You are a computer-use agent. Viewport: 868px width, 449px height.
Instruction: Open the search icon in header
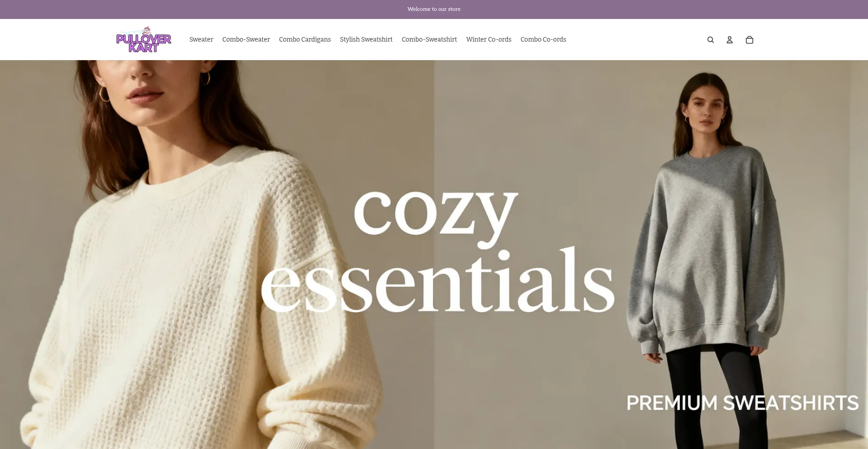pos(710,40)
